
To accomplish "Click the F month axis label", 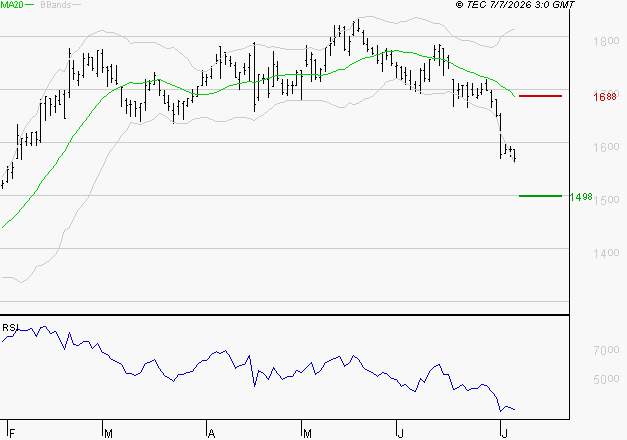I will tap(12, 433).
